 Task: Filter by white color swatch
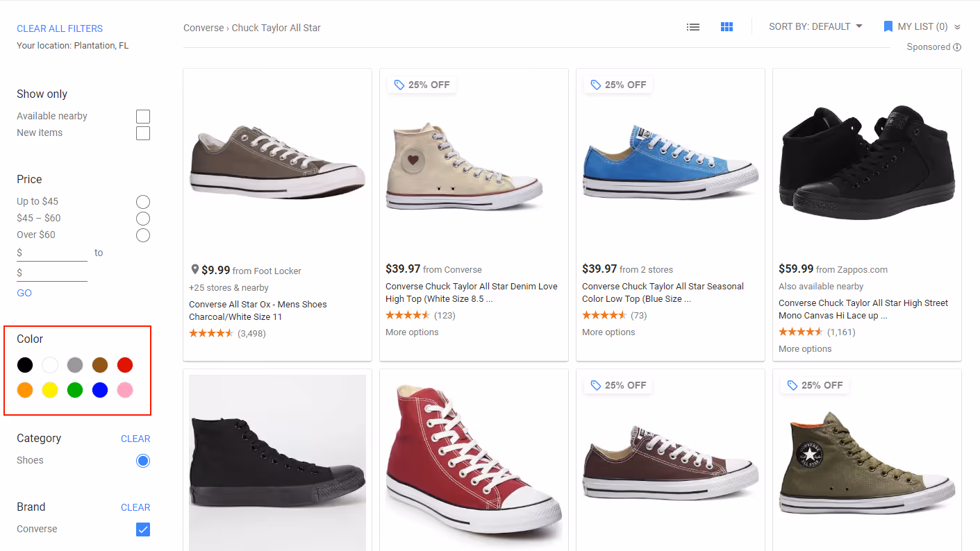pos(50,365)
